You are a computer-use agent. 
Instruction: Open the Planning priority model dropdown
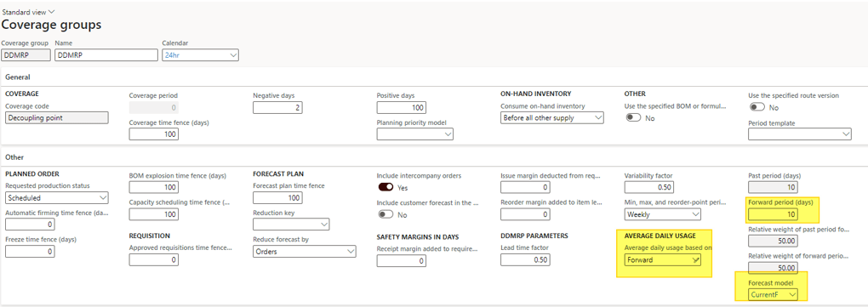(x=415, y=134)
